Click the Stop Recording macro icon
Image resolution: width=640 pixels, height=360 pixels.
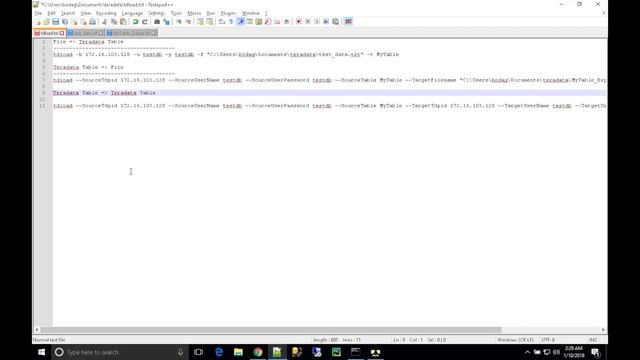pos(308,22)
